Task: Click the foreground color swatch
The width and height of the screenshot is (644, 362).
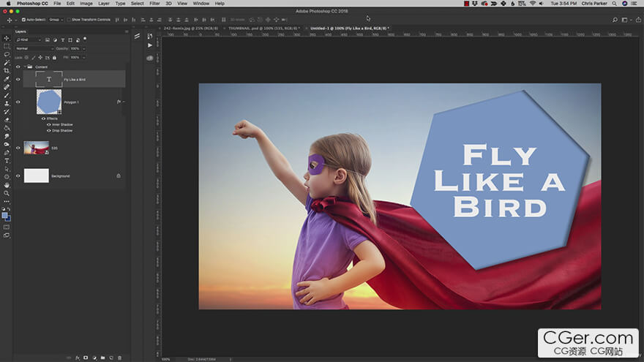Action: (5, 215)
